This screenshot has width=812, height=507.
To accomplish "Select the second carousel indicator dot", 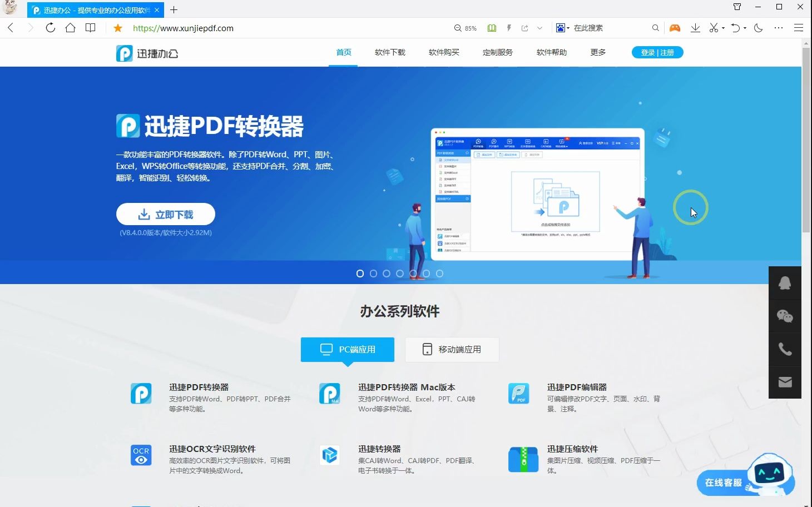I will tap(373, 274).
